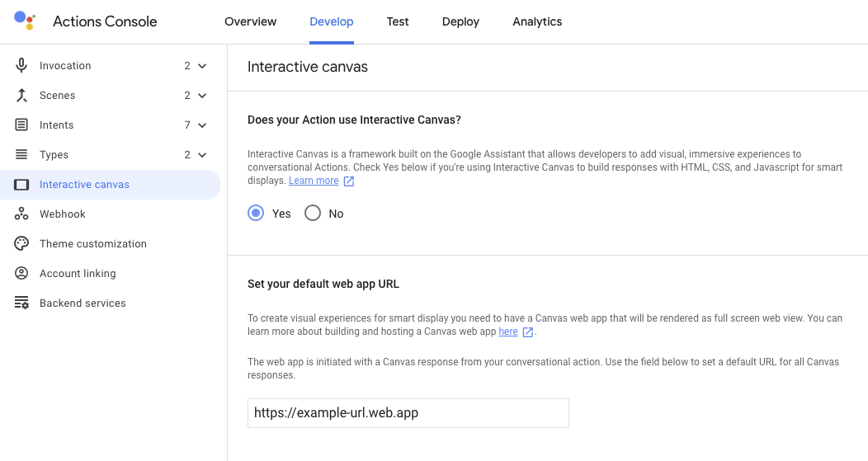Expand the Invocation section chevron
868x461 pixels.
[x=202, y=66]
